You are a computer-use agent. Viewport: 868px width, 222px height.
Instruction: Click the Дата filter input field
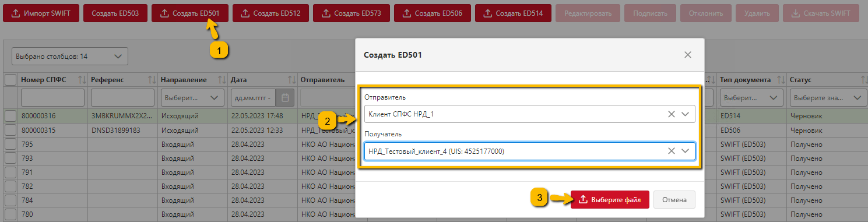(253, 97)
